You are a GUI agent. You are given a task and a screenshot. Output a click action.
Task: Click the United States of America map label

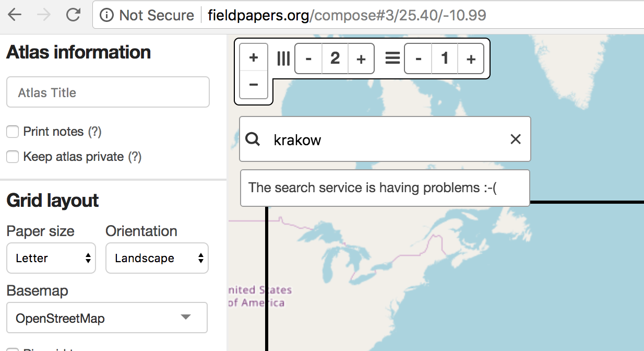[259, 296]
